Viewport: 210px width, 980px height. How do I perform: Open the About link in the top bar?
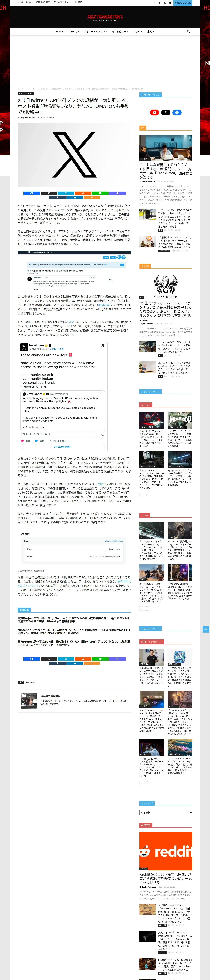click(20, 2)
